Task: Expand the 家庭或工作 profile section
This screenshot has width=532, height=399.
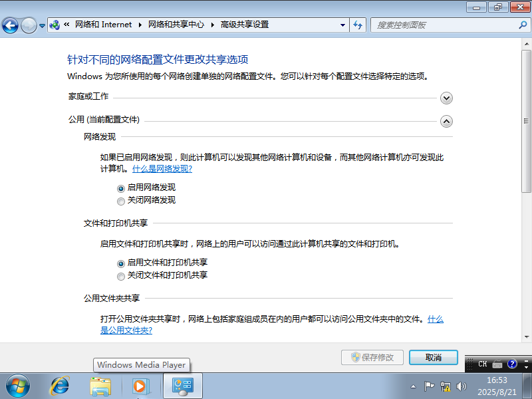Action: pos(446,98)
